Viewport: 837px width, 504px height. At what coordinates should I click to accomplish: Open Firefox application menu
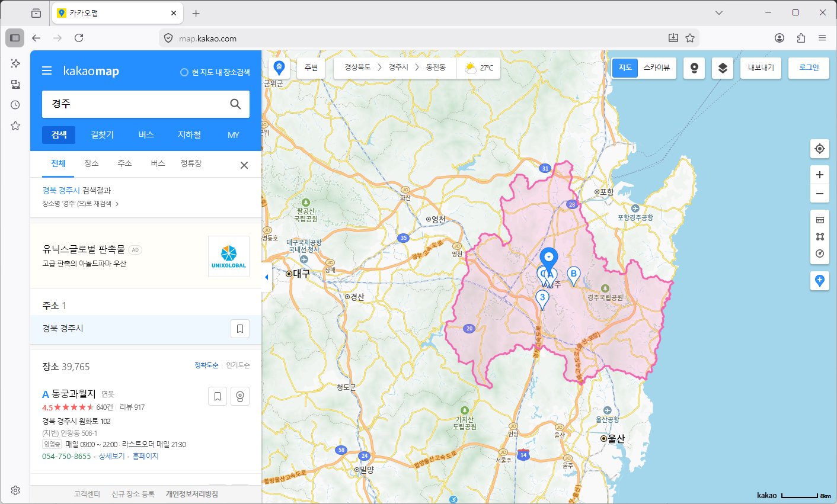(x=822, y=38)
